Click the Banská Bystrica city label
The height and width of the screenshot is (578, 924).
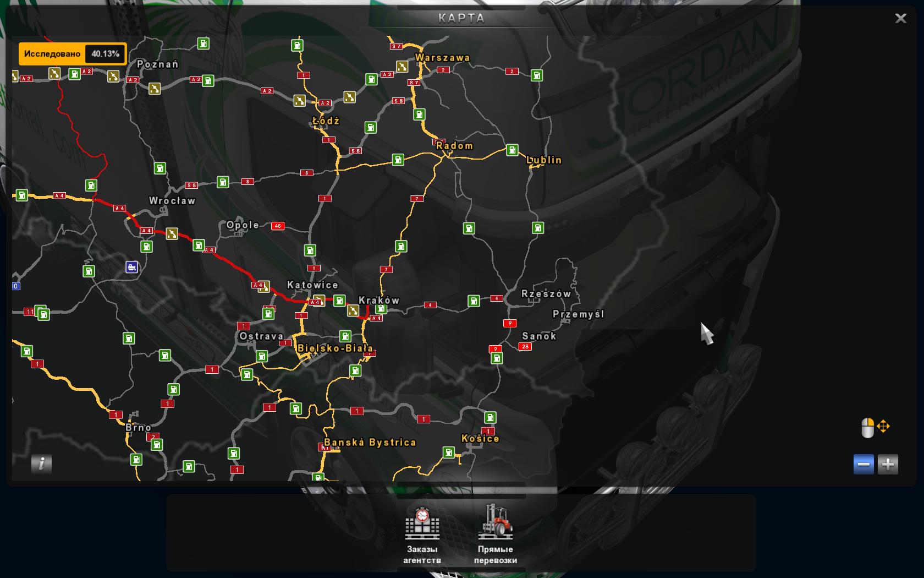370,443
